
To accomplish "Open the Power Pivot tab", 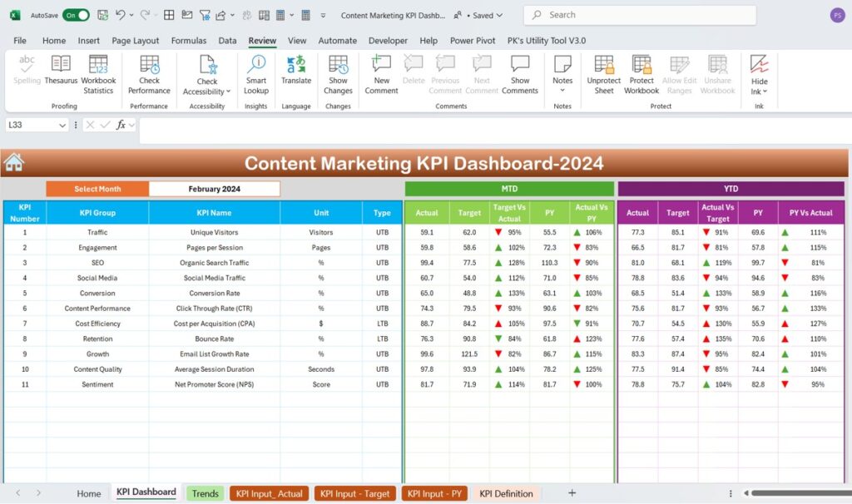I will pyautogui.click(x=473, y=40).
